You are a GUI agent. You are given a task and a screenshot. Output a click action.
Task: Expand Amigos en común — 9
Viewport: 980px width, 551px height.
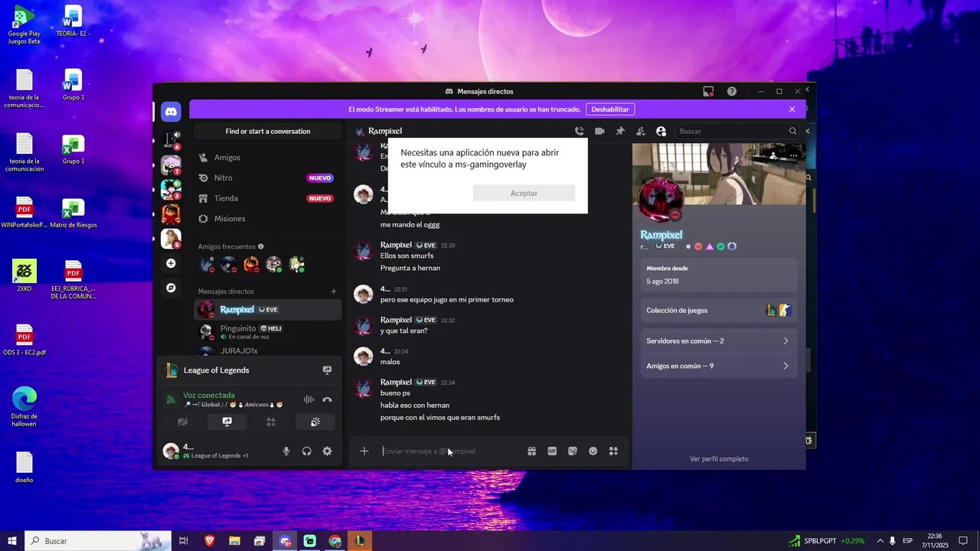(x=718, y=366)
